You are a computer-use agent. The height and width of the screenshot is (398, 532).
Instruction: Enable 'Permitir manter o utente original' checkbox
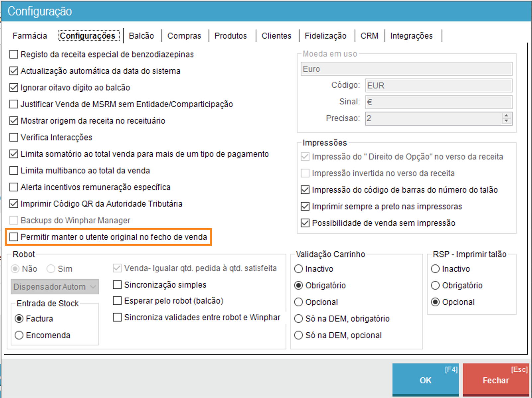pos(14,237)
